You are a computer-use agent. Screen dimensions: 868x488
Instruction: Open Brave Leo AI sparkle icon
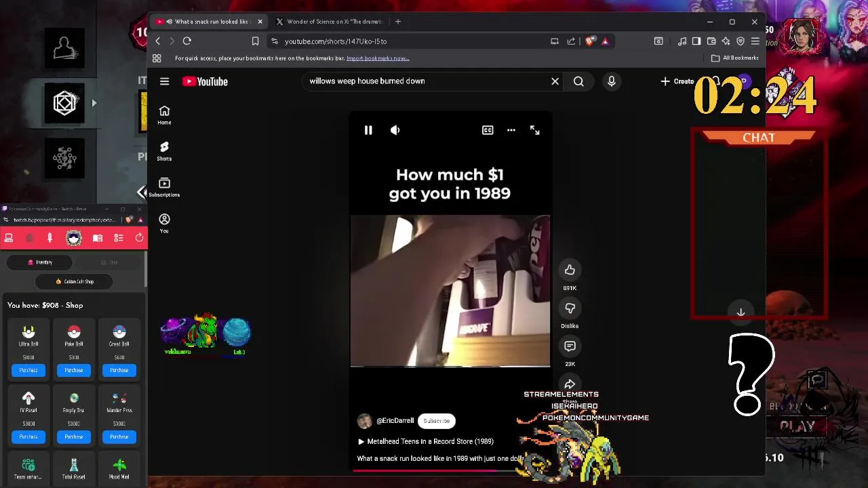[726, 41]
